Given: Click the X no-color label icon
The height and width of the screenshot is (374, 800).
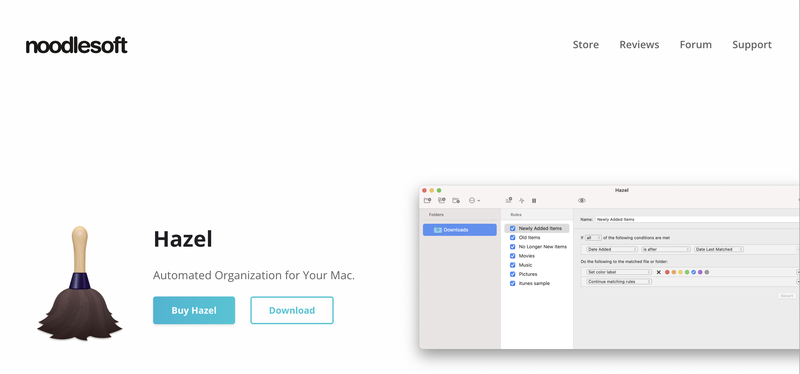Looking at the screenshot, I should (x=659, y=272).
